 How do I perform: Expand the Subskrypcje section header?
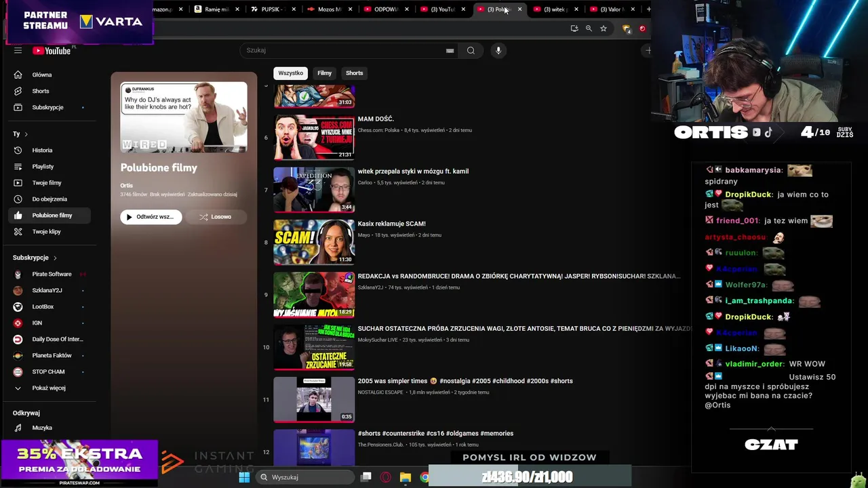coord(35,258)
